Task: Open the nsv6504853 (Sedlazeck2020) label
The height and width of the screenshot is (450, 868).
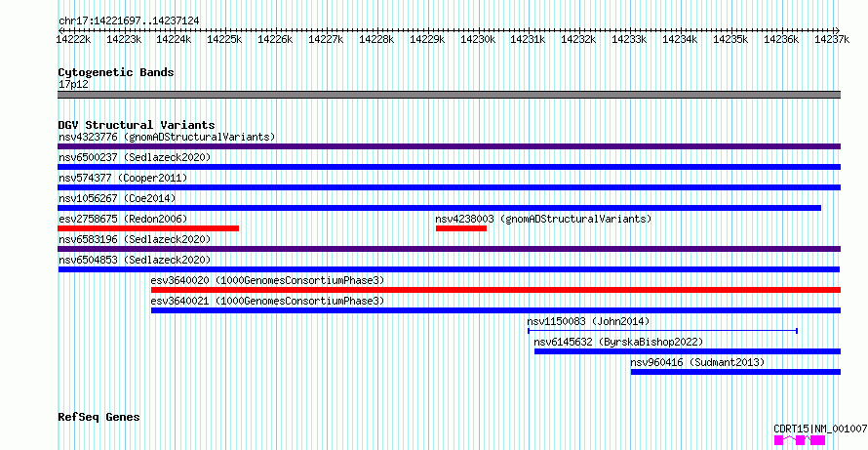Action: click(135, 260)
